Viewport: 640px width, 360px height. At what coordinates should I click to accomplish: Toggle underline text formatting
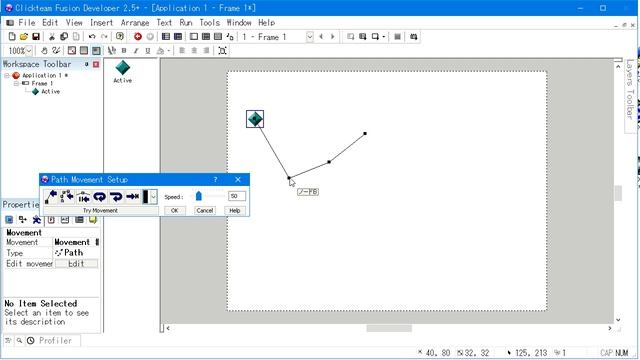tap(148, 51)
